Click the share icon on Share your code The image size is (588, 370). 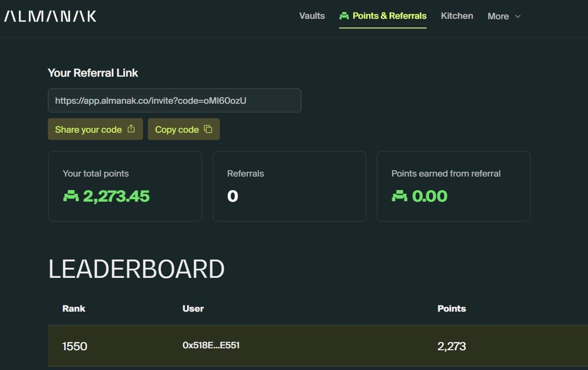(x=131, y=129)
